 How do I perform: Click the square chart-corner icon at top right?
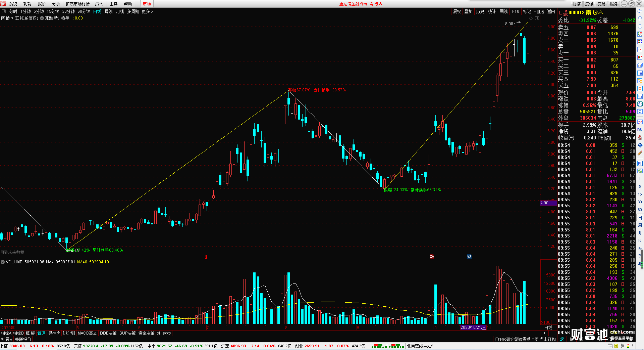point(537,18)
